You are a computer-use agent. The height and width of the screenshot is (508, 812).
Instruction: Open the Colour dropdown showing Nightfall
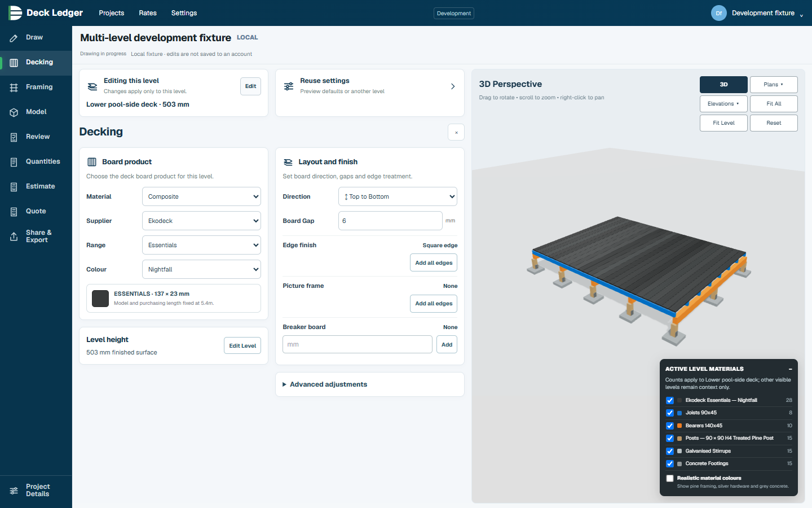201,269
